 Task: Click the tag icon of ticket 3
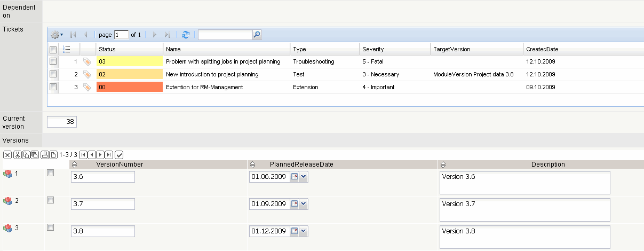[88, 87]
